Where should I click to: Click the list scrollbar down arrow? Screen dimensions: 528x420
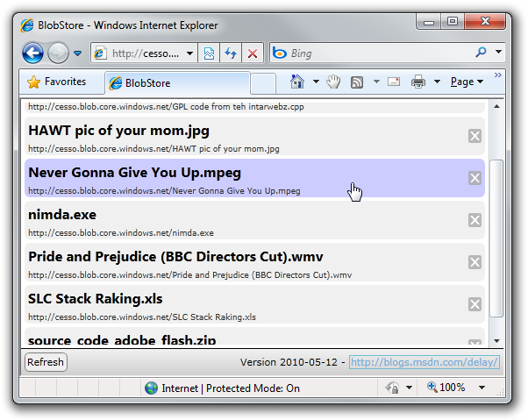496,341
